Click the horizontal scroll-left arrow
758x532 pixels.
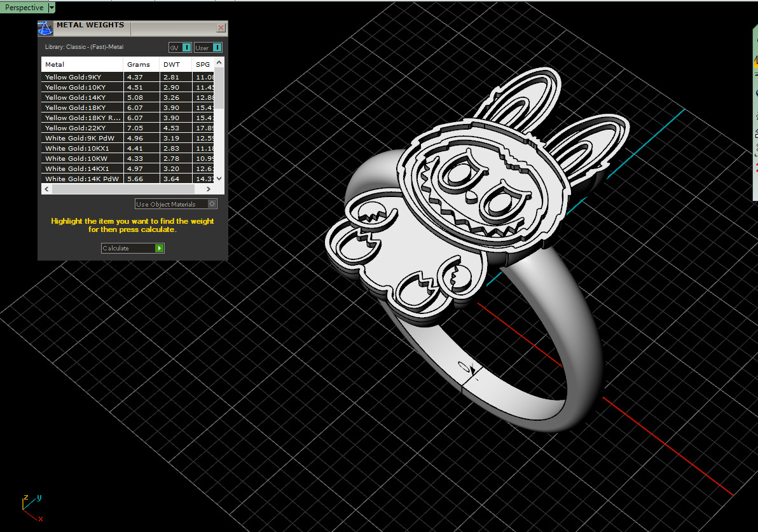coord(46,189)
